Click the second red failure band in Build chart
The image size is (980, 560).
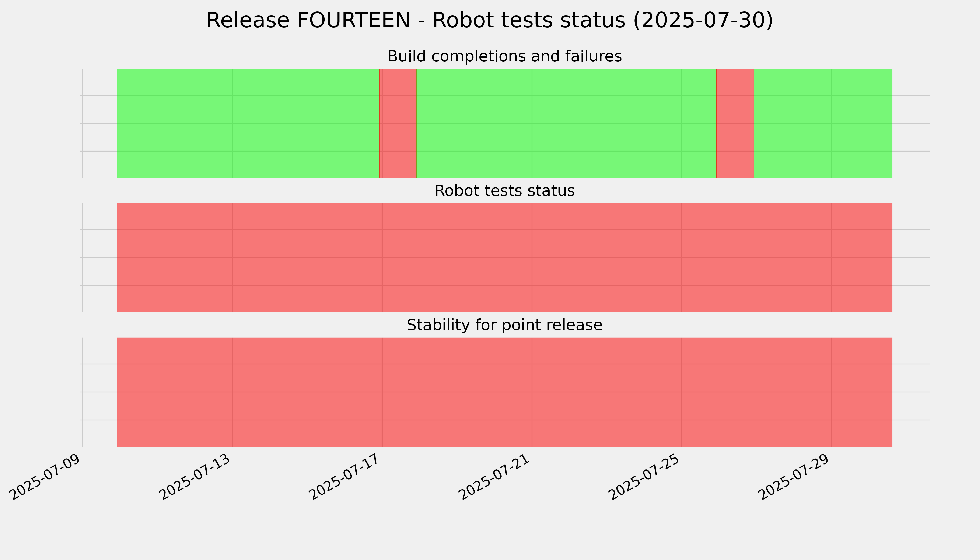coord(735,123)
